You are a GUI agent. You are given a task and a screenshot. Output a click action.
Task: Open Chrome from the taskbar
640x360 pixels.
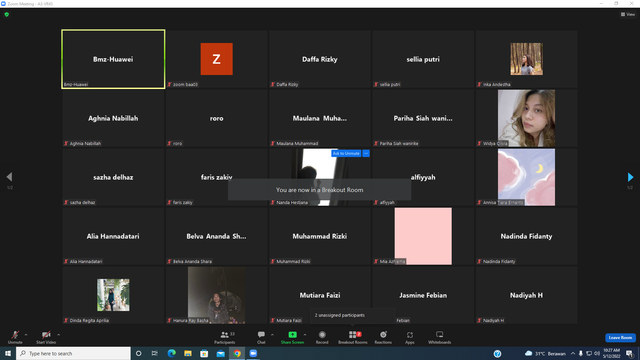click(x=237, y=353)
